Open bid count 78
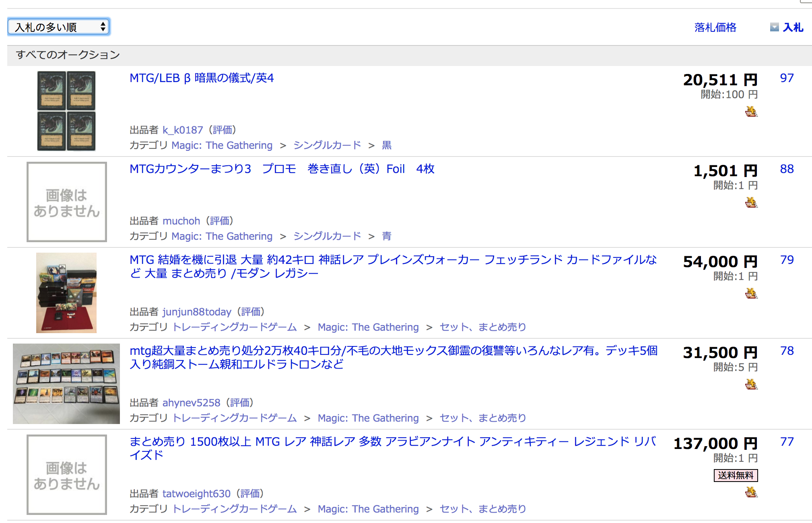 coord(787,351)
